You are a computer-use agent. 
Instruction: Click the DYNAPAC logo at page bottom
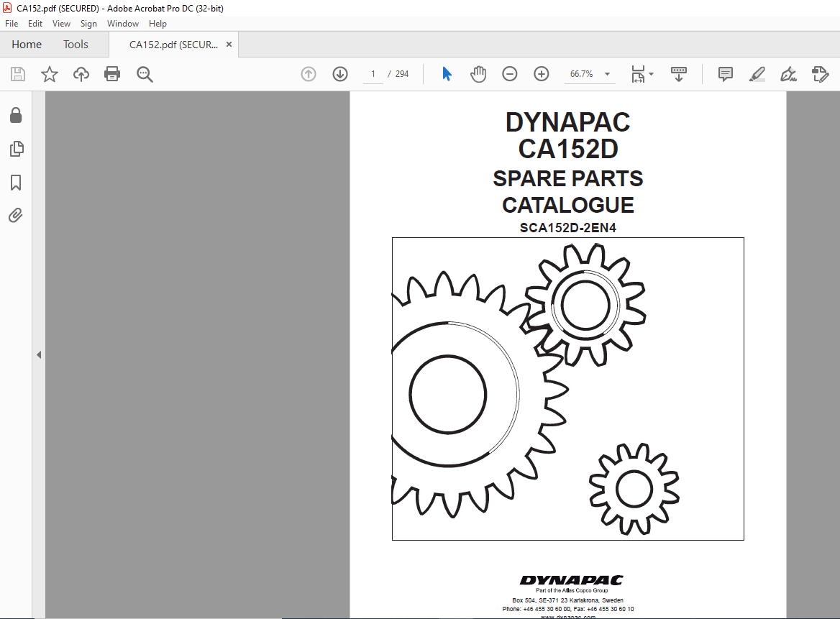click(x=572, y=580)
